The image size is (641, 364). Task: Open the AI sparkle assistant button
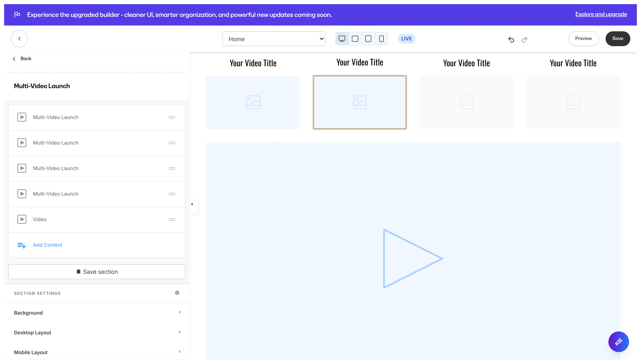pyautogui.click(x=618, y=342)
